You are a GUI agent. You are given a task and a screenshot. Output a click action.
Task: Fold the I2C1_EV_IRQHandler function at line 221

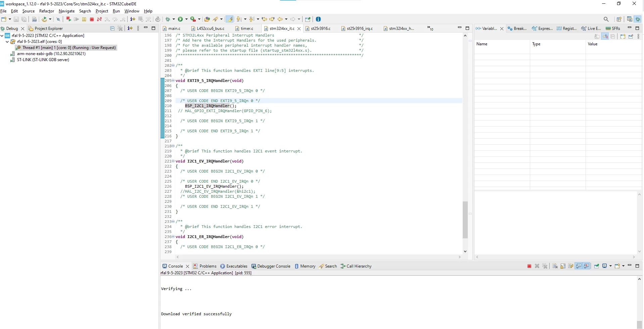(173, 161)
